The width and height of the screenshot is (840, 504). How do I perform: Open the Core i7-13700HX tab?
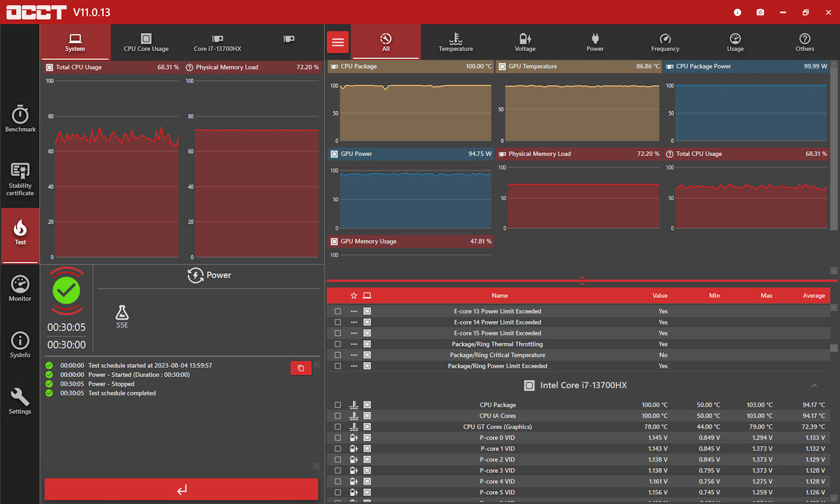(217, 42)
